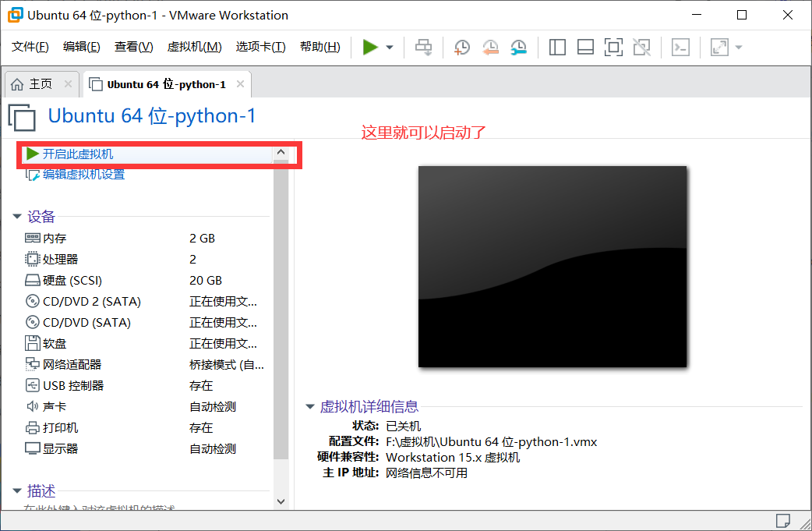Screen dimensions: 812x531
Task: Toggle the library sidebar view icon
Action: coord(557,47)
